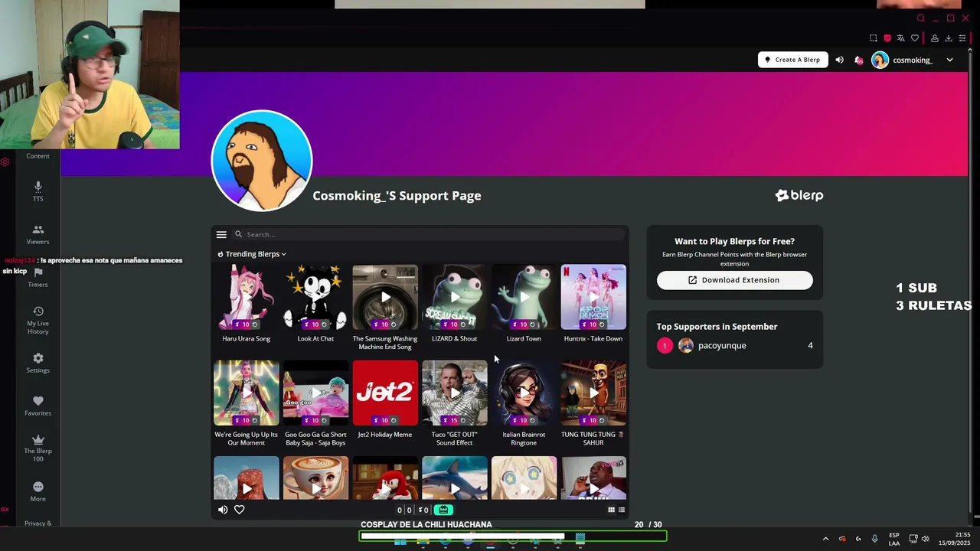Click the heart icon at bottom of Blerp panel
Image resolution: width=980 pixels, height=551 pixels.
pyautogui.click(x=240, y=510)
